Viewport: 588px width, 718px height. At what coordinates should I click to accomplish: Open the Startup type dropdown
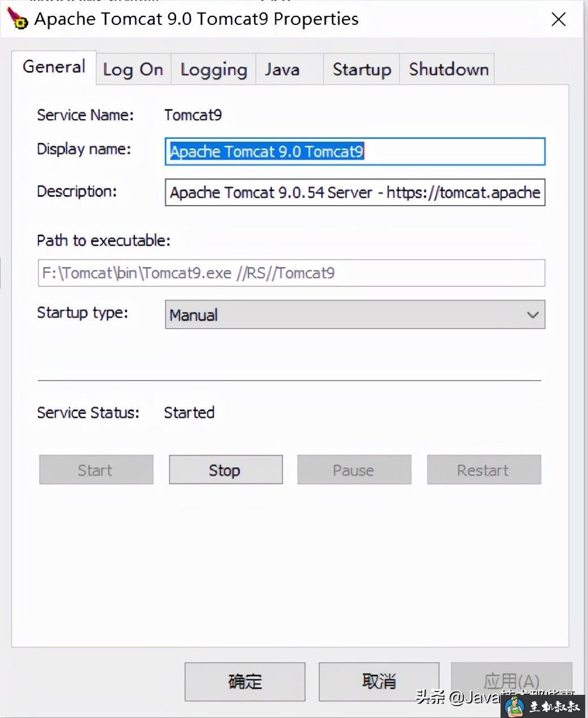(x=355, y=314)
